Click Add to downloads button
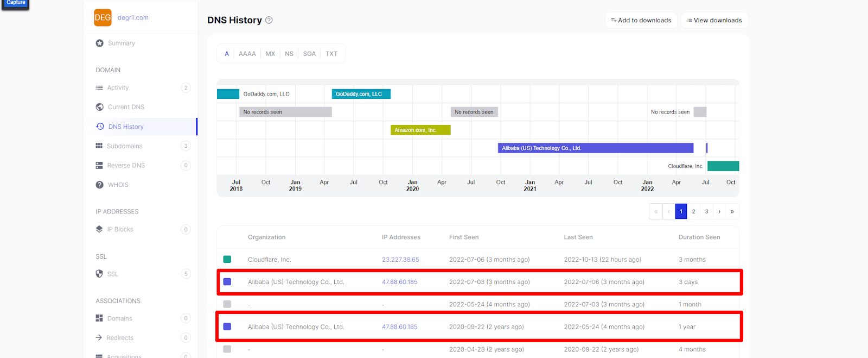Viewport: 868px width, 358px height. (x=641, y=20)
